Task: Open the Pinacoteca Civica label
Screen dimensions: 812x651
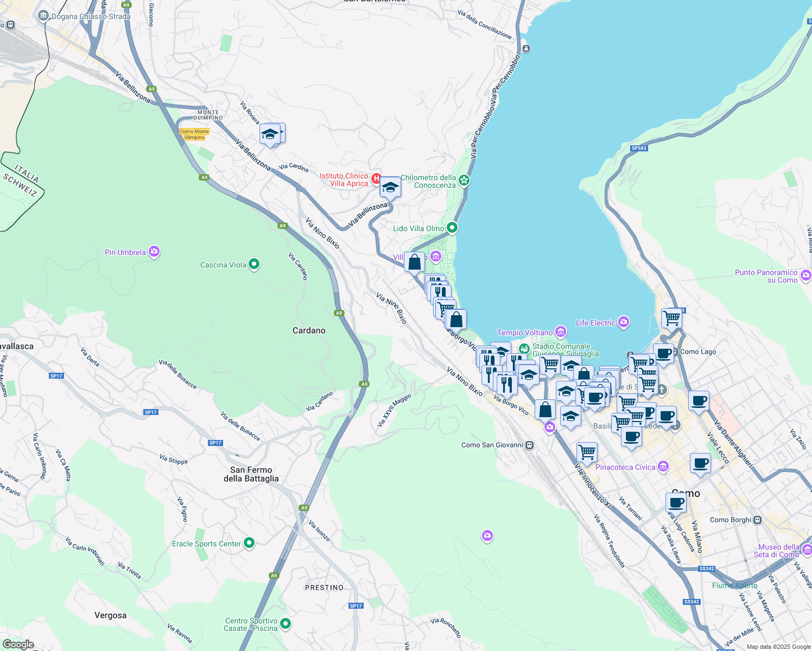Action: point(625,467)
